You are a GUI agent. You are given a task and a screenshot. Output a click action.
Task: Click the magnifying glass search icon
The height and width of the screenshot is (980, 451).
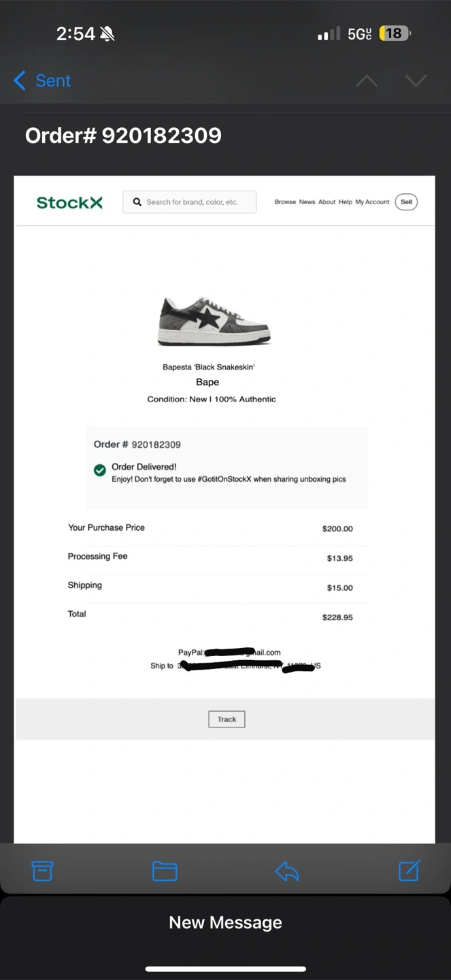pyautogui.click(x=137, y=202)
